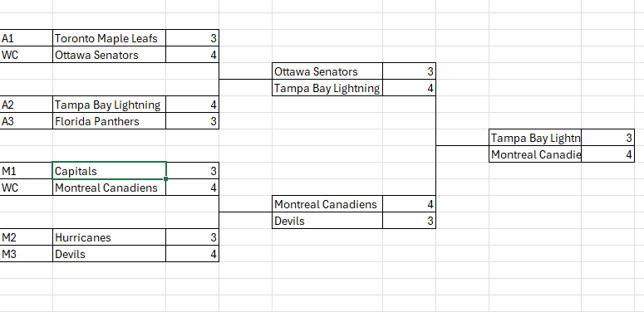Click the selected Capitals cell

pyautogui.click(x=109, y=171)
